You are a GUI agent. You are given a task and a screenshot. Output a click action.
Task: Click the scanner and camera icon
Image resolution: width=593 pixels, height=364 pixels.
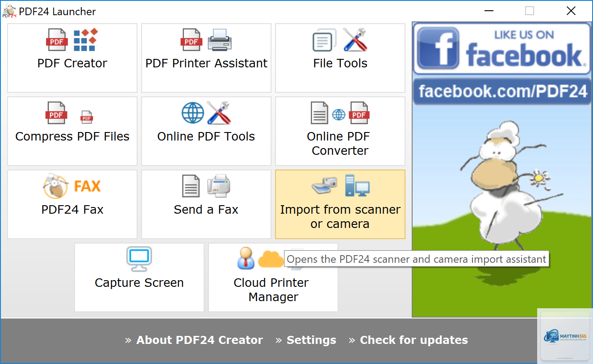(x=325, y=186)
